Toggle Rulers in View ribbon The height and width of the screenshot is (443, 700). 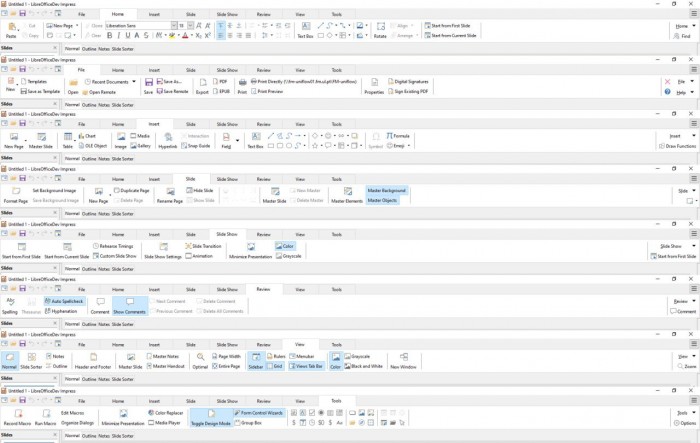(x=276, y=357)
